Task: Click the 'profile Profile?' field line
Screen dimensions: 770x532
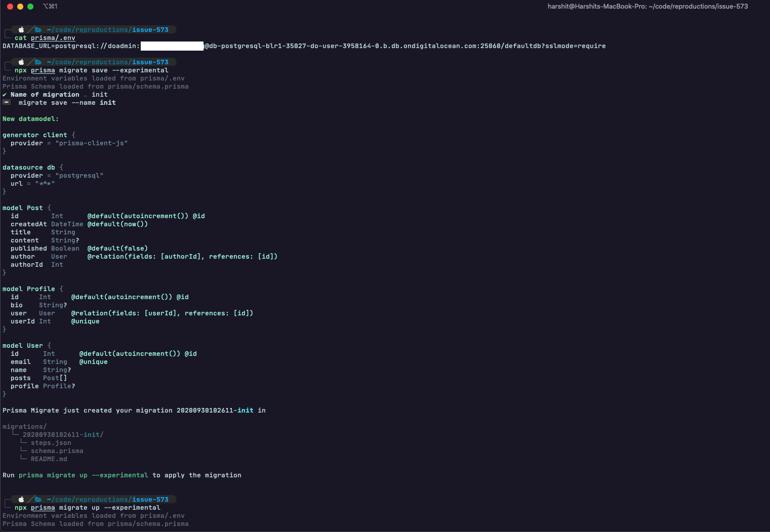Action: [x=43, y=386]
